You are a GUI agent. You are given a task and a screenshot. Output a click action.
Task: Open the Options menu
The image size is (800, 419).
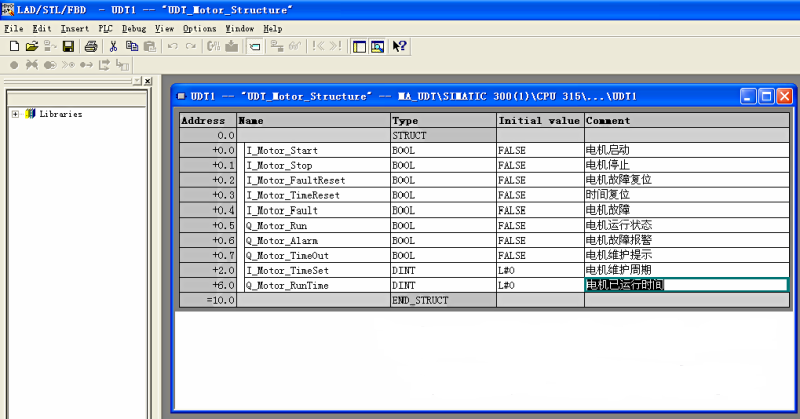point(199,29)
